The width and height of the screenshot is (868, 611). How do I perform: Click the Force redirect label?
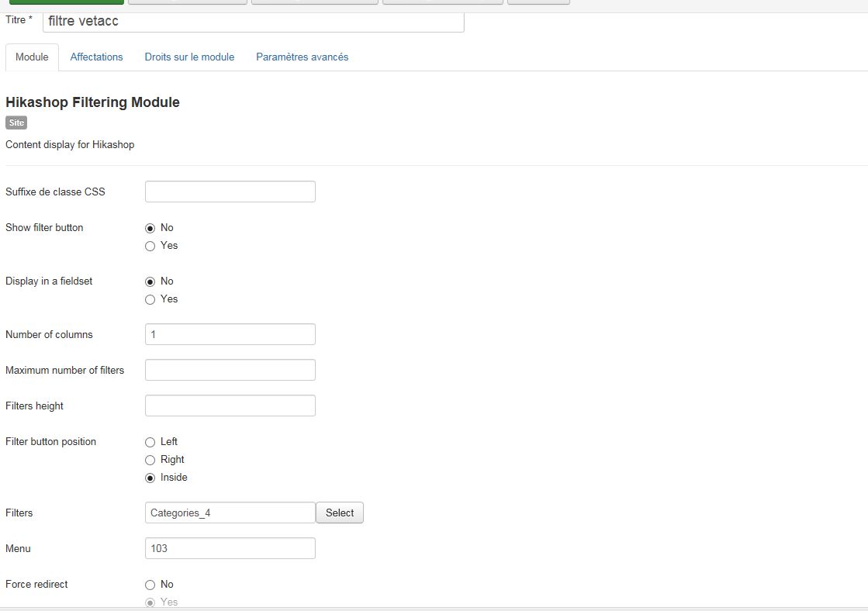pos(36,585)
